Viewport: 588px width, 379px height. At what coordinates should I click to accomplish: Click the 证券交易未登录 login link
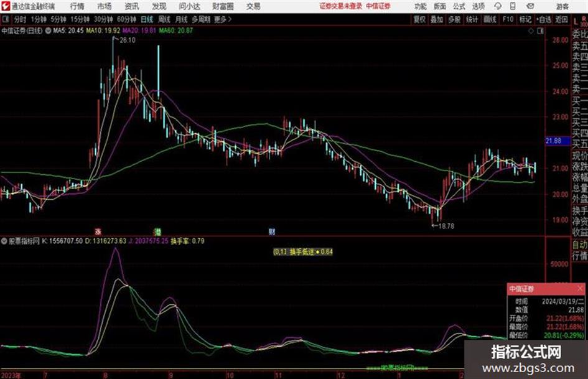pyautogui.click(x=341, y=6)
